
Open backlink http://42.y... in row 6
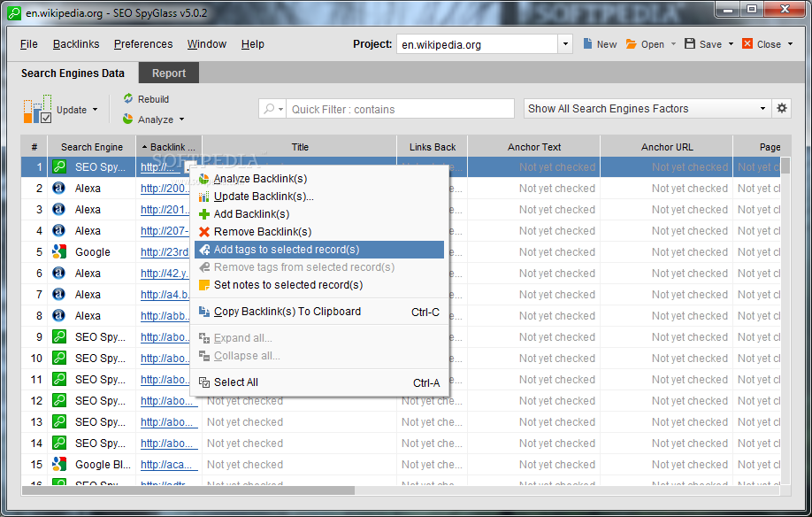165,274
